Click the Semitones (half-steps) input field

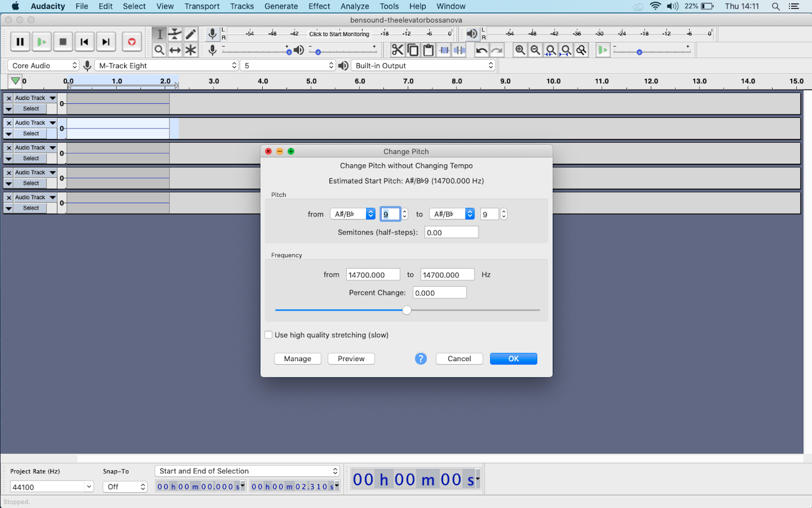pyautogui.click(x=451, y=232)
